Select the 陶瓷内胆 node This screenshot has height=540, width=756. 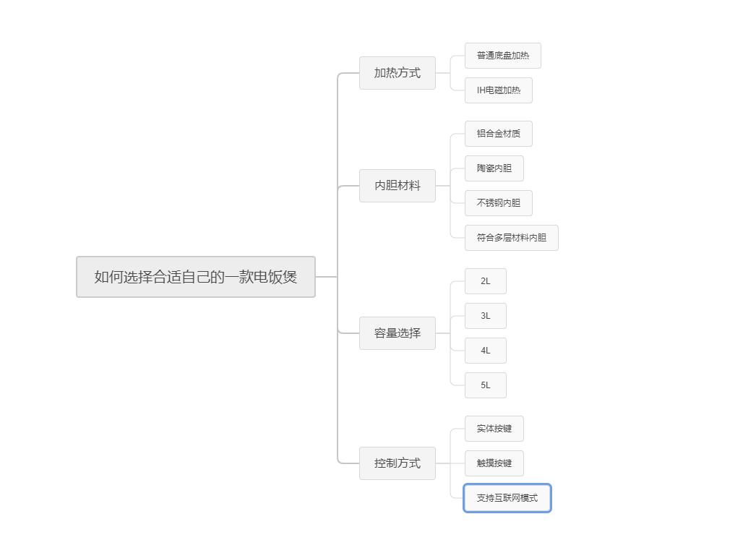click(x=494, y=168)
